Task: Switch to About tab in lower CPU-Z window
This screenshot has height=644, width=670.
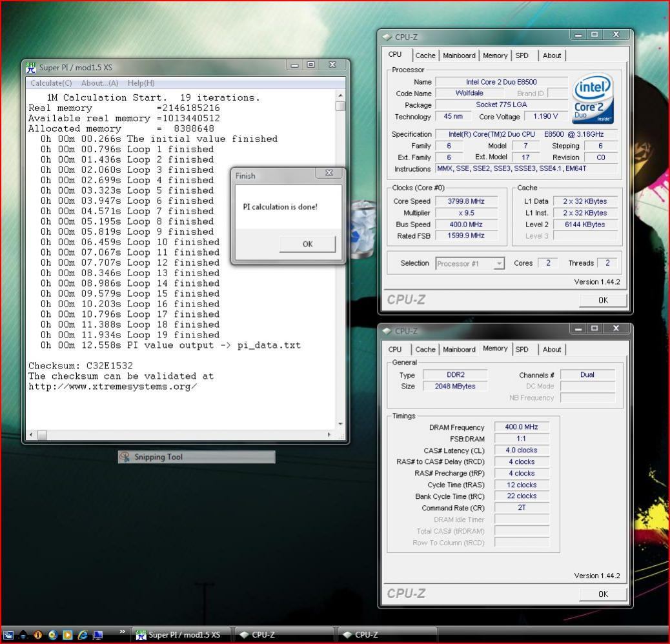Action: coord(552,349)
